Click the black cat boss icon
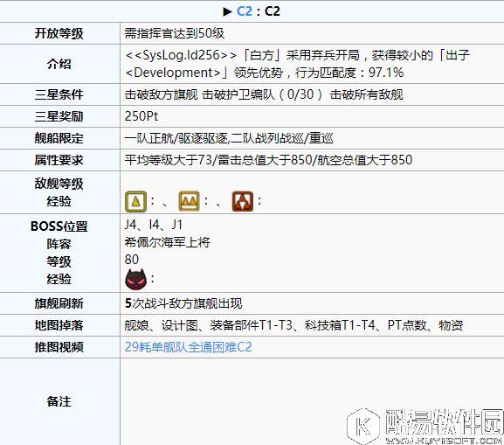Viewport: 504px width, 445px height. pos(135,279)
